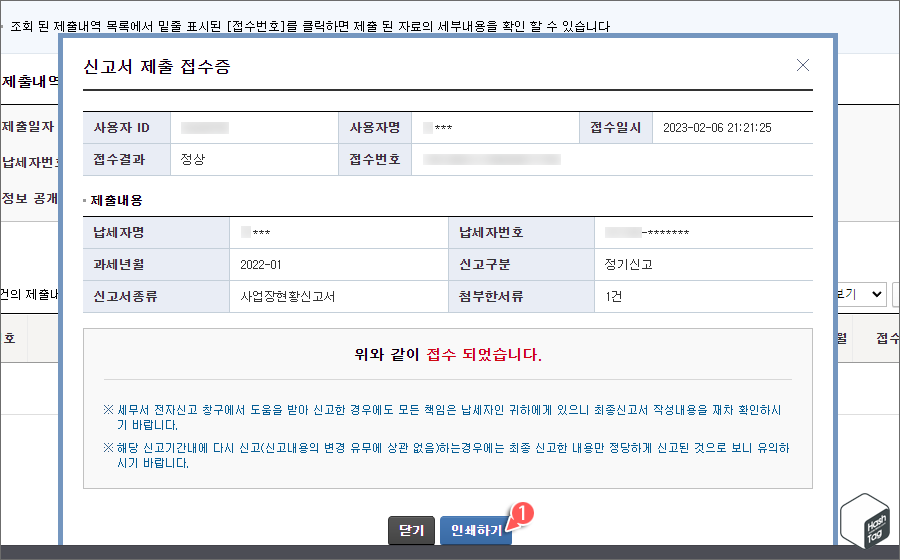Click the 신고서종류 label cell
The width and height of the screenshot is (900, 560).
pyautogui.click(x=156, y=297)
